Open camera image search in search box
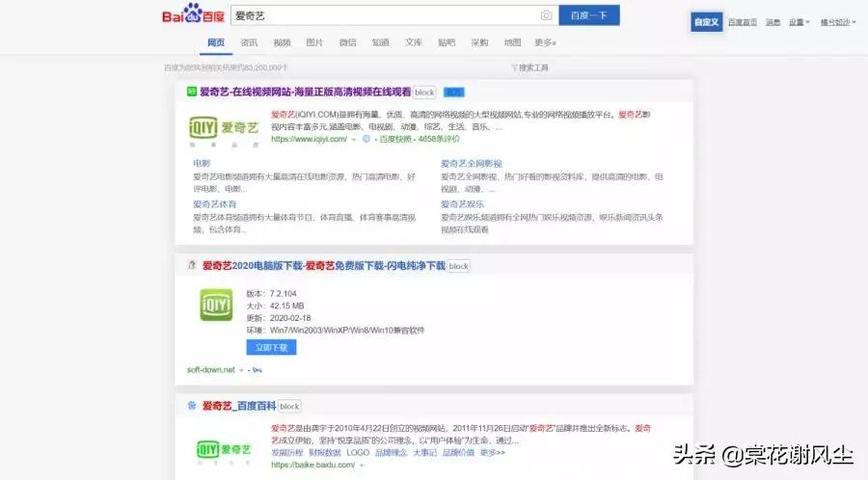Screen dimensions: 868x480 (x=546, y=15)
